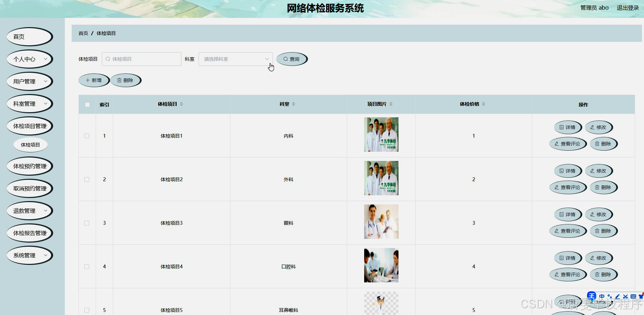Expand the 用户管理 sidebar menu
Viewport: 644px width, 315px height.
coord(29,81)
